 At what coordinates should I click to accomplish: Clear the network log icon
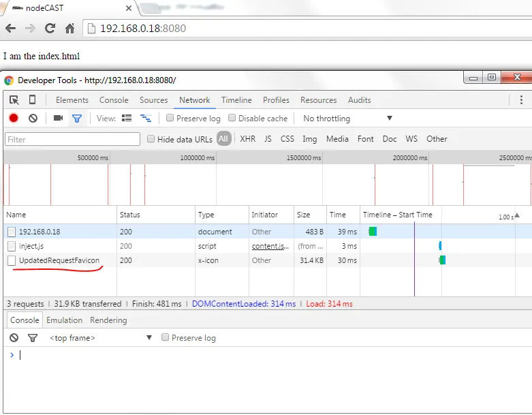pyautogui.click(x=33, y=118)
